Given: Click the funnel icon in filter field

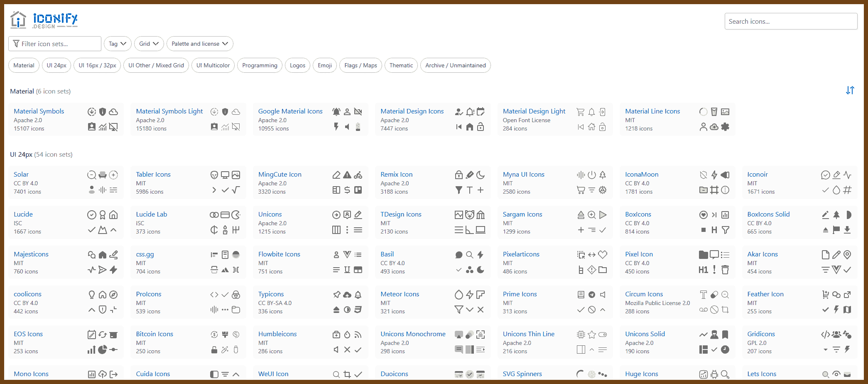Looking at the screenshot, I should click(16, 44).
